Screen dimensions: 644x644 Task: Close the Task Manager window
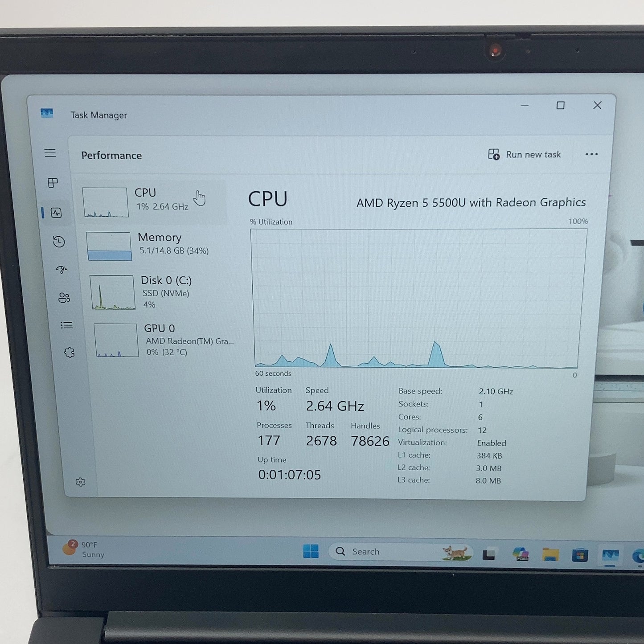pyautogui.click(x=598, y=105)
